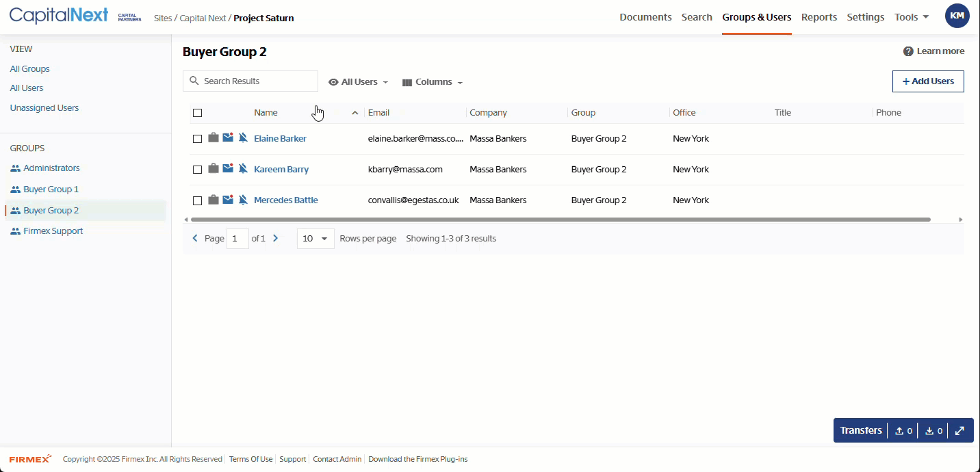
Task: Click Download the Firmex Plug-ins link
Action: coord(418,459)
